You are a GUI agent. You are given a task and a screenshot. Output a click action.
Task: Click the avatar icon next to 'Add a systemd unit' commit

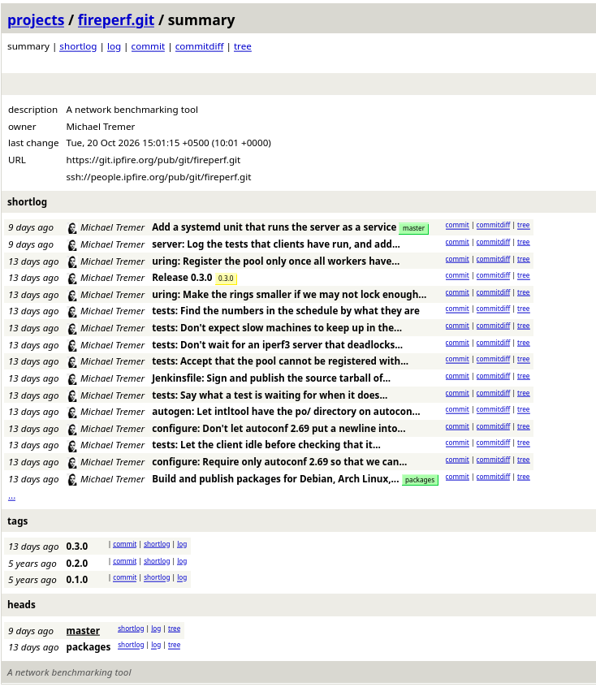point(72,228)
